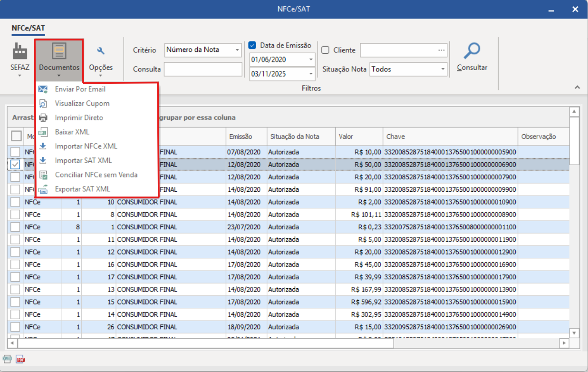Toggle the select-all checkbox in grid header
The width and height of the screenshot is (588, 372).
16,137
